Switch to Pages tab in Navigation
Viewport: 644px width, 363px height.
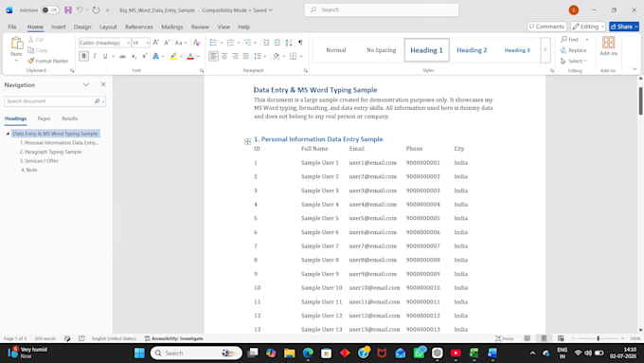click(x=44, y=118)
